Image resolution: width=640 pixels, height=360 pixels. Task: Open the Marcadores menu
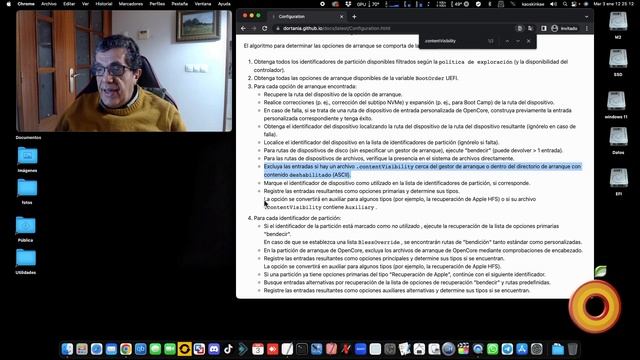click(131, 4)
